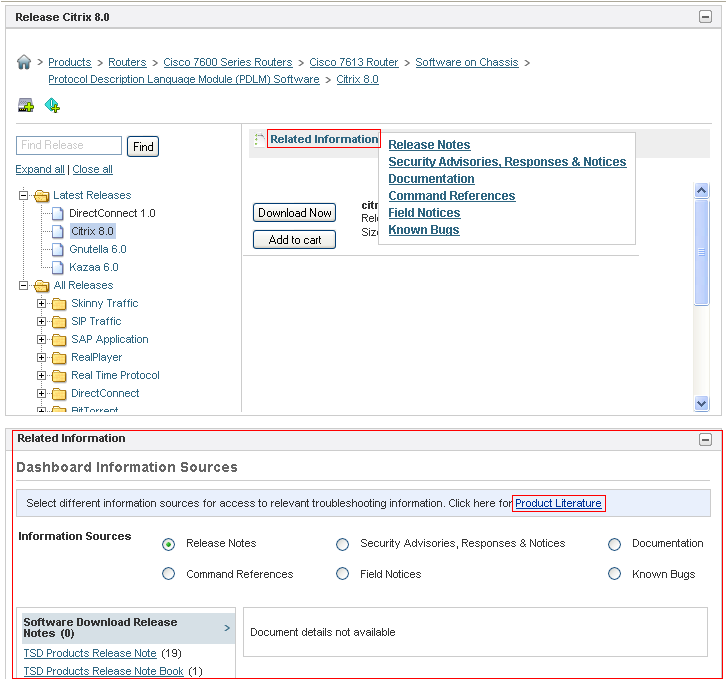
Task: Open Documentation in popup menu
Action: (x=431, y=179)
